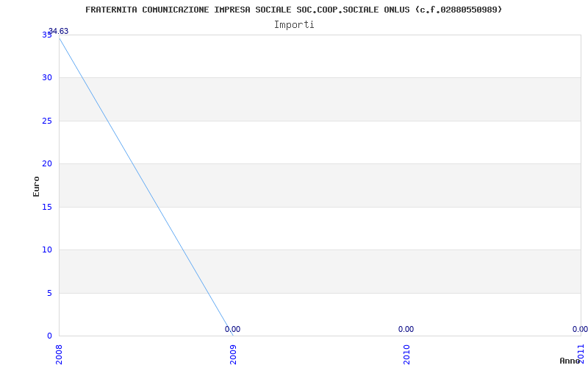Click the Euro y-axis label
This screenshot has width=588, height=368.
(36, 186)
